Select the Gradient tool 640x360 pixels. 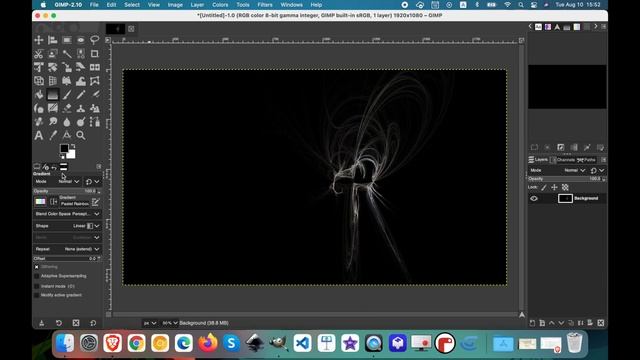pos(53,95)
